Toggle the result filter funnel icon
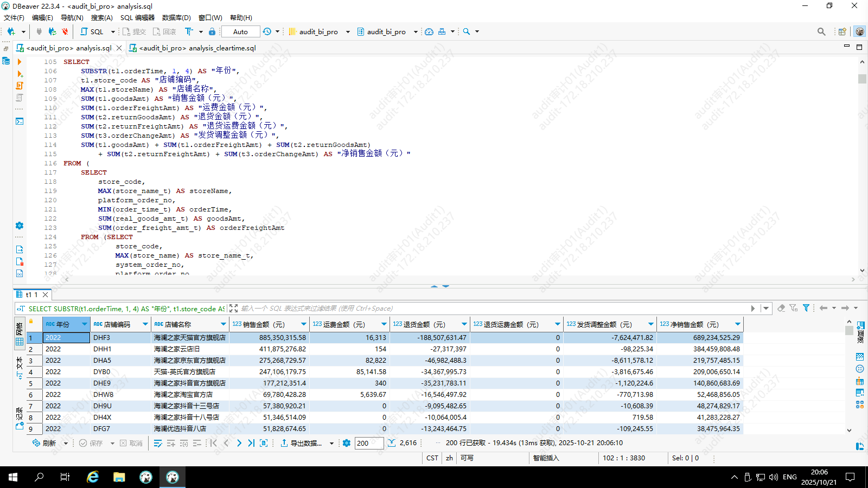Image resolution: width=868 pixels, height=488 pixels. [806, 308]
